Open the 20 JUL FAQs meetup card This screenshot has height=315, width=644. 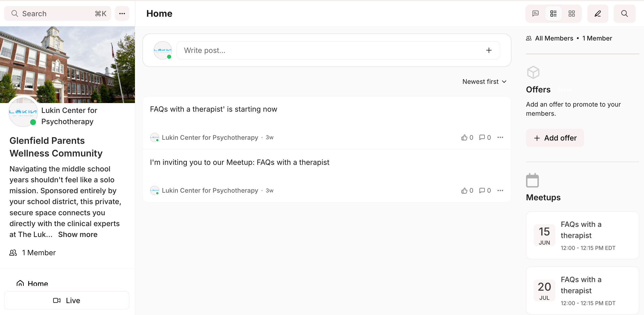tap(582, 291)
